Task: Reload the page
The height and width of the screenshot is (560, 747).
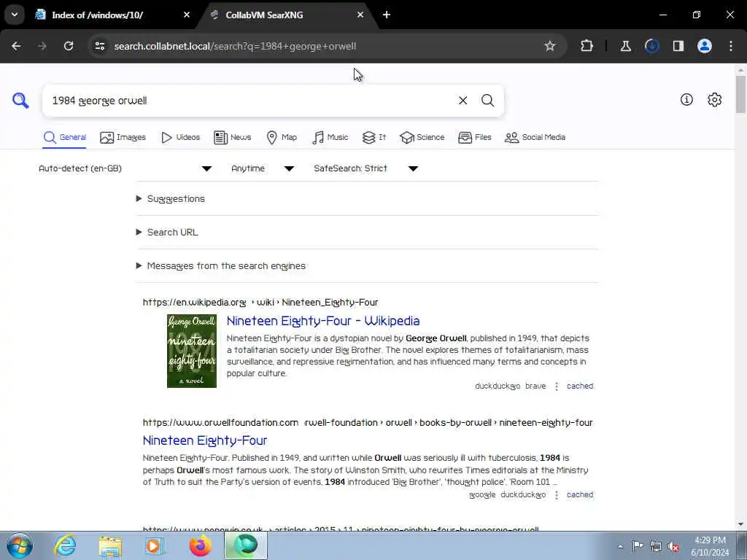Action: click(x=69, y=46)
